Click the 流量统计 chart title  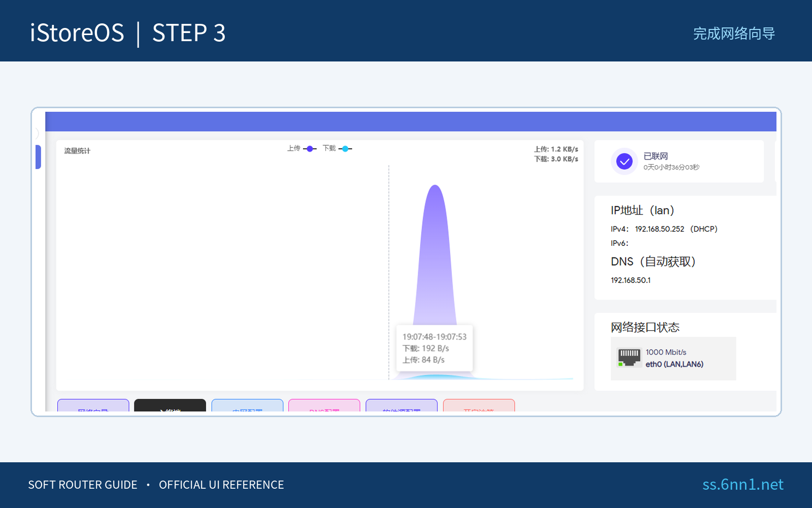tap(77, 151)
